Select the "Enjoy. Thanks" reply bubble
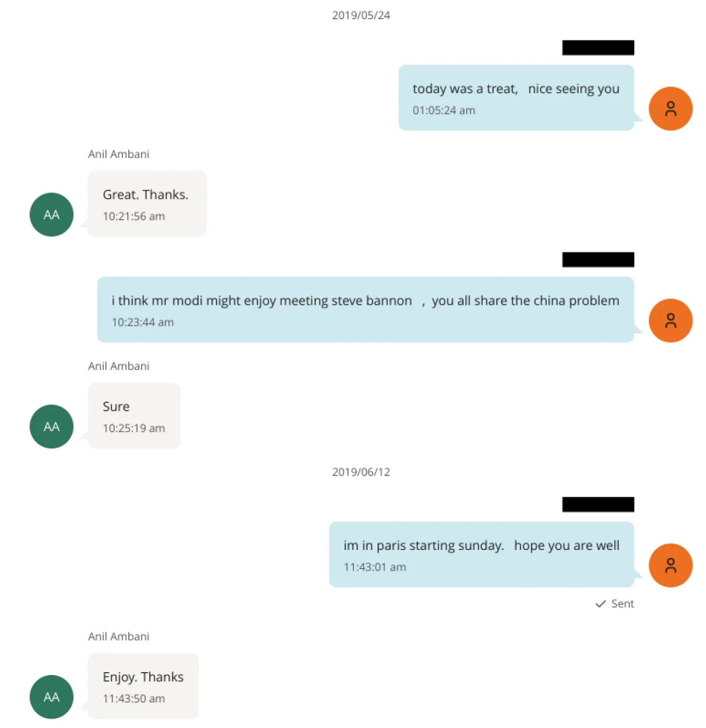The image size is (706, 728). click(143, 686)
